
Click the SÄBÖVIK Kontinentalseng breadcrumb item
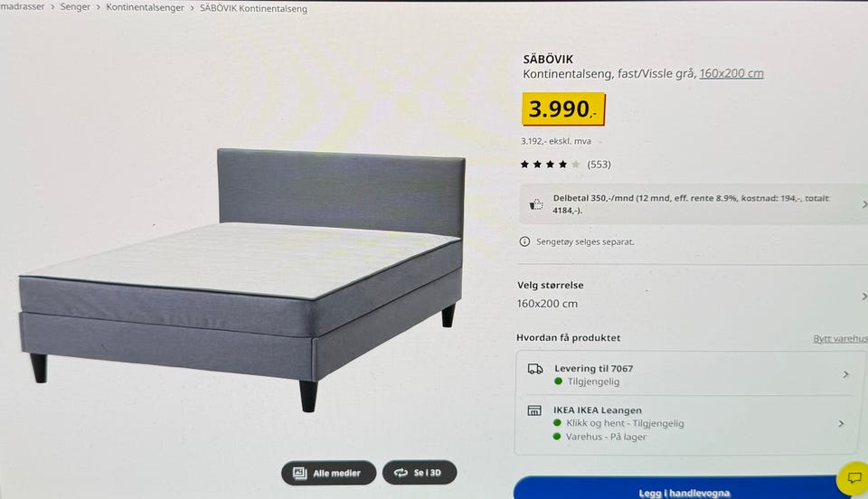pos(253,9)
